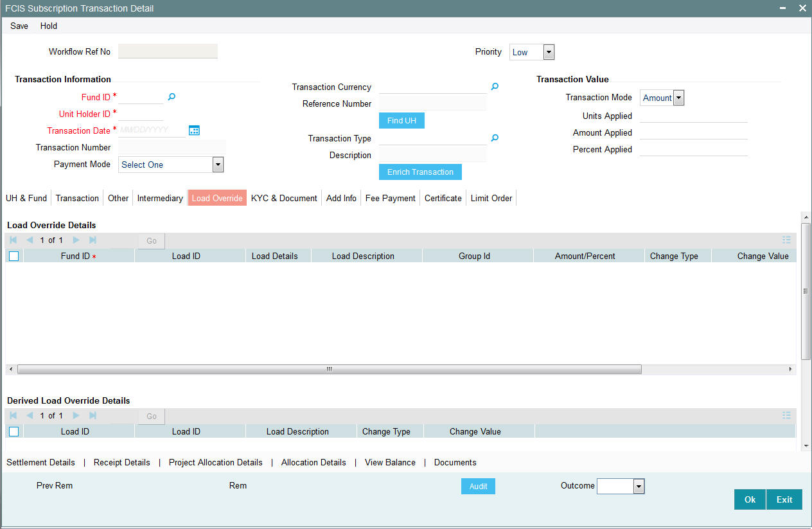Click the Ok button
Image resolution: width=812 pixels, height=529 pixels.
pos(750,499)
